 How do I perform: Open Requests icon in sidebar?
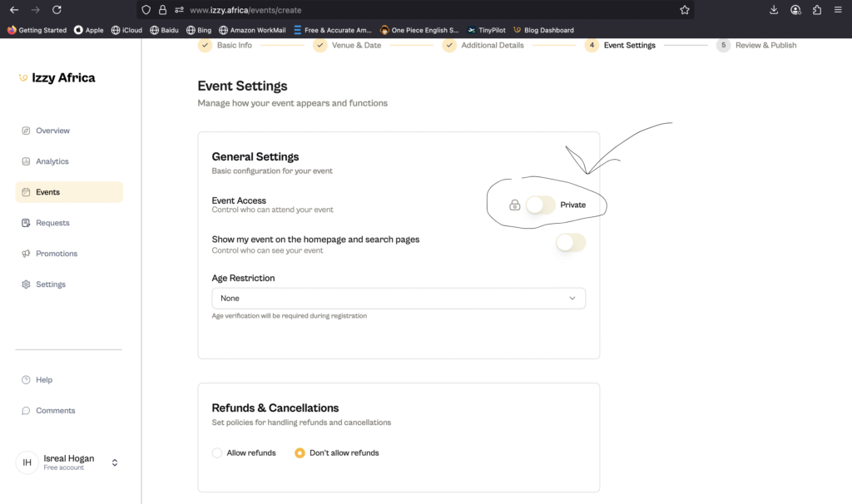(x=27, y=223)
